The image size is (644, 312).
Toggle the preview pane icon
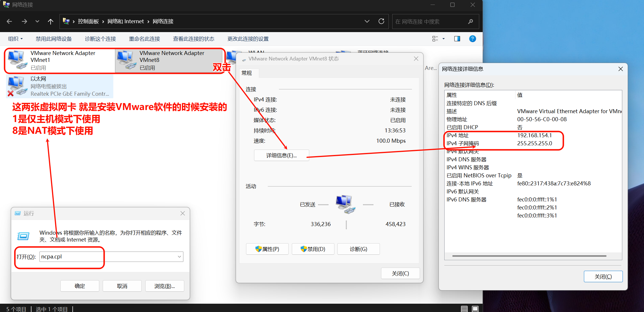pos(457,39)
